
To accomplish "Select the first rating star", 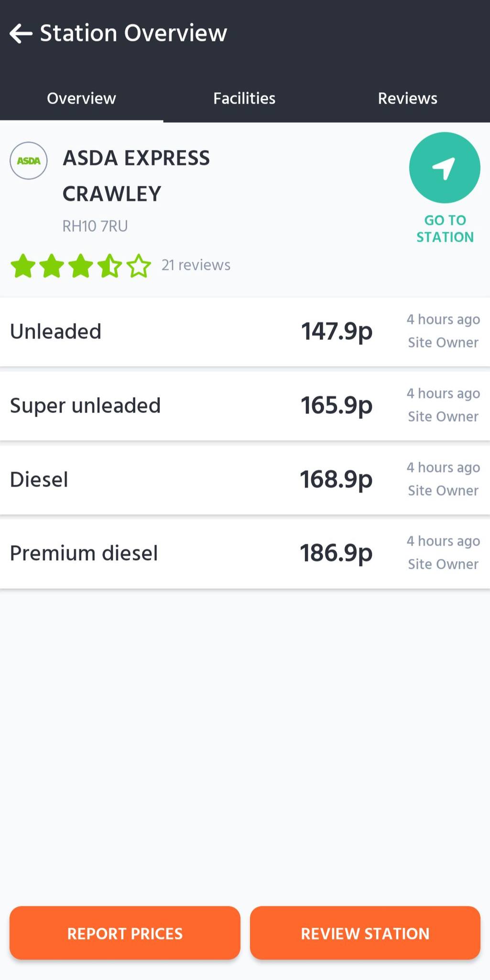I will pos(23,266).
